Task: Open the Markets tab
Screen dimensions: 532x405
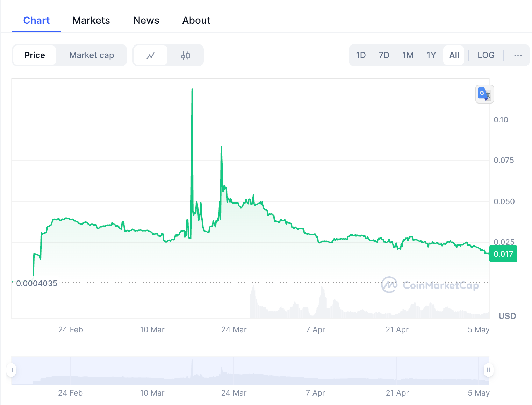Action: (91, 20)
